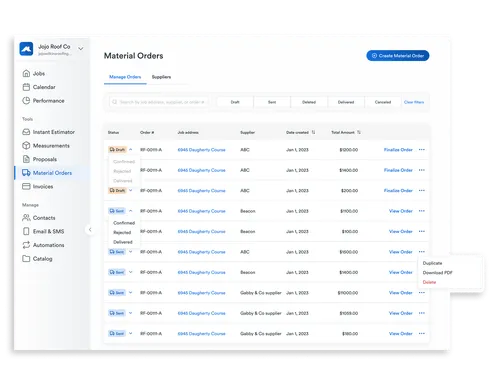Open more options for the $100.00 order
The width and height of the screenshot is (500, 387).
tap(422, 231)
